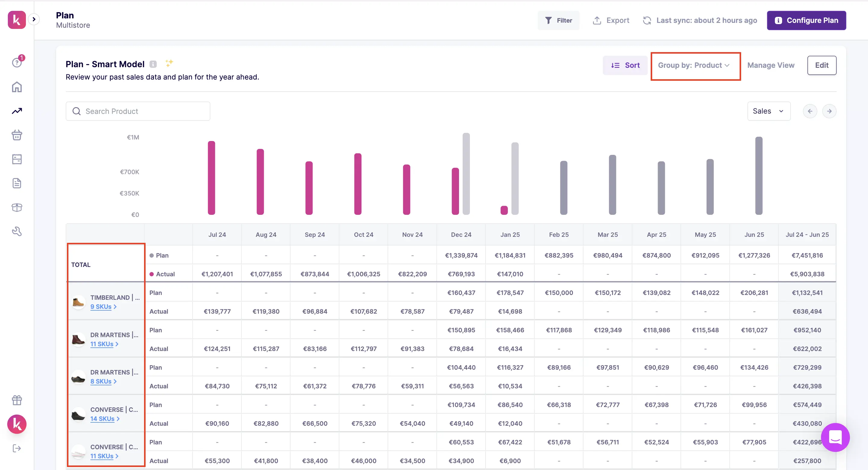The image size is (868, 470).
Task: Open the shopping basket sidebar icon
Action: point(17,135)
